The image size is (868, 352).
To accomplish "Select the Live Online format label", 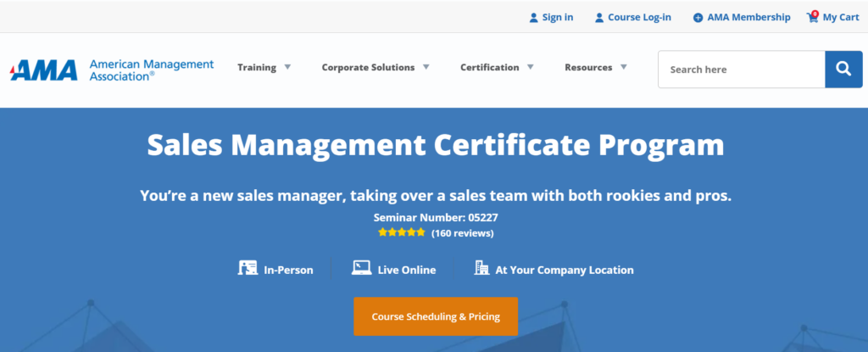I will point(407,270).
